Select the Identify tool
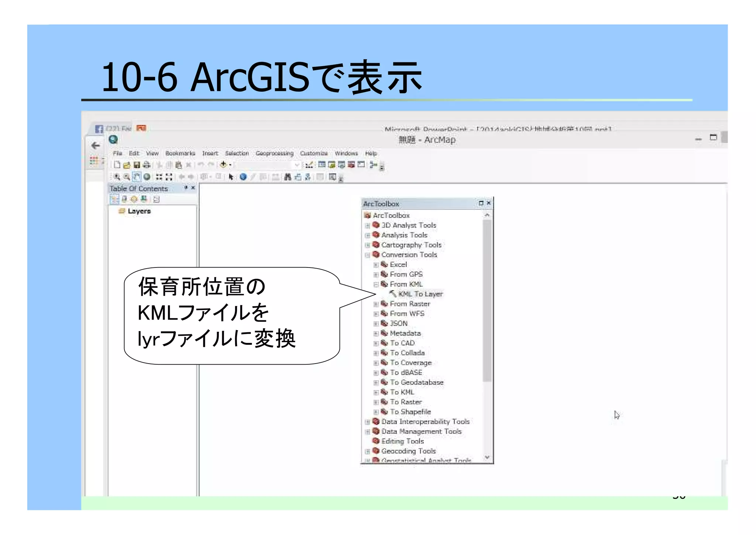Image resolution: width=756 pixels, height=535 pixels. point(243,177)
